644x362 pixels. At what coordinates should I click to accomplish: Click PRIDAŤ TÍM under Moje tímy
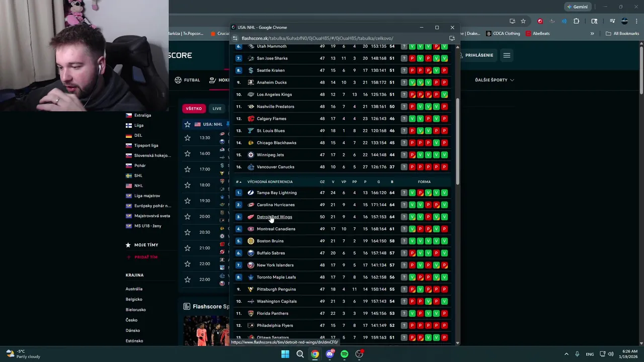click(x=142, y=257)
